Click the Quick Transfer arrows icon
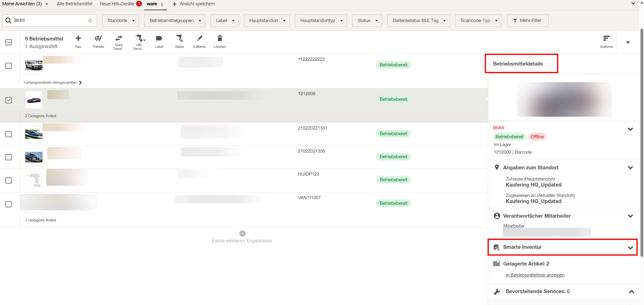 click(x=119, y=38)
